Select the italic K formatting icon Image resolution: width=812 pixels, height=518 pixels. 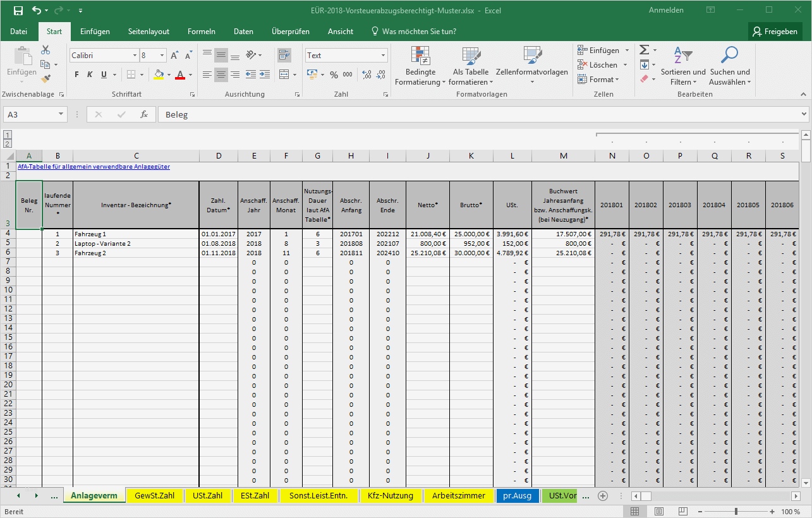click(89, 75)
